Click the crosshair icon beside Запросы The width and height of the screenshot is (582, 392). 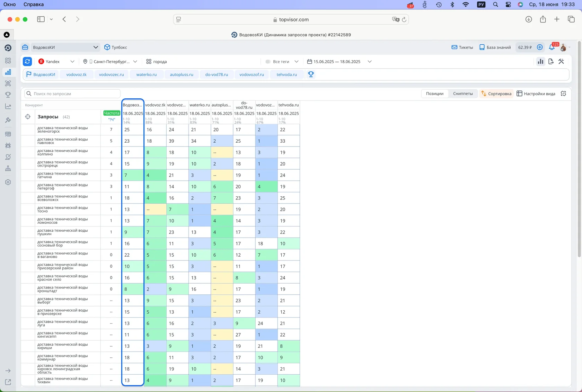pyautogui.click(x=28, y=117)
